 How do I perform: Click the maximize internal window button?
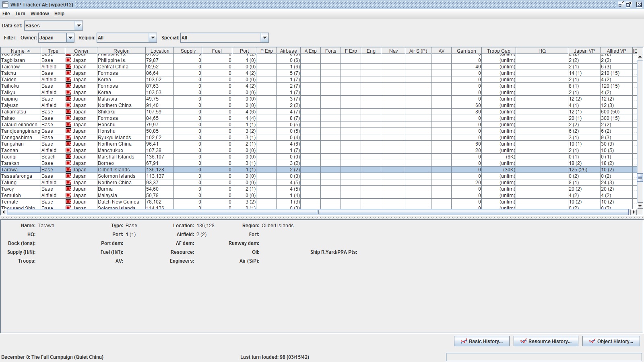click(629, 4)
